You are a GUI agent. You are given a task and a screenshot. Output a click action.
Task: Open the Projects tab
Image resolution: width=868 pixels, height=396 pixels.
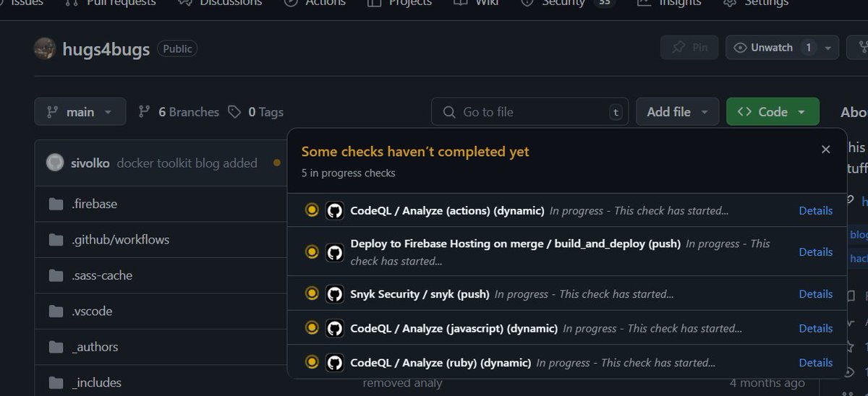click(x=400, y=3)
